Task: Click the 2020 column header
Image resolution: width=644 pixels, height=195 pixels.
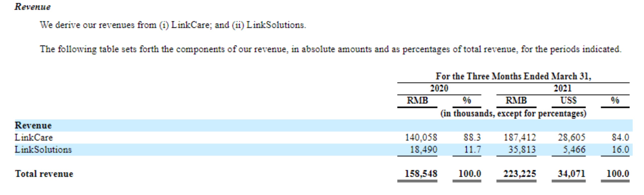Action: point(439,88)
